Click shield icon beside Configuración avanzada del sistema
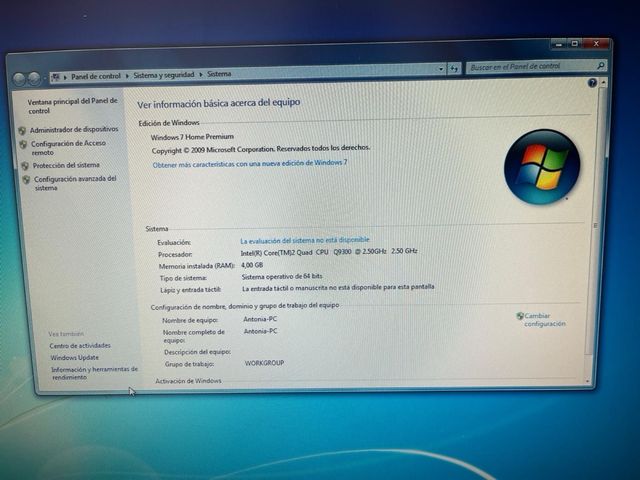The height and width of the screenshot is (480, 640). 27,180
